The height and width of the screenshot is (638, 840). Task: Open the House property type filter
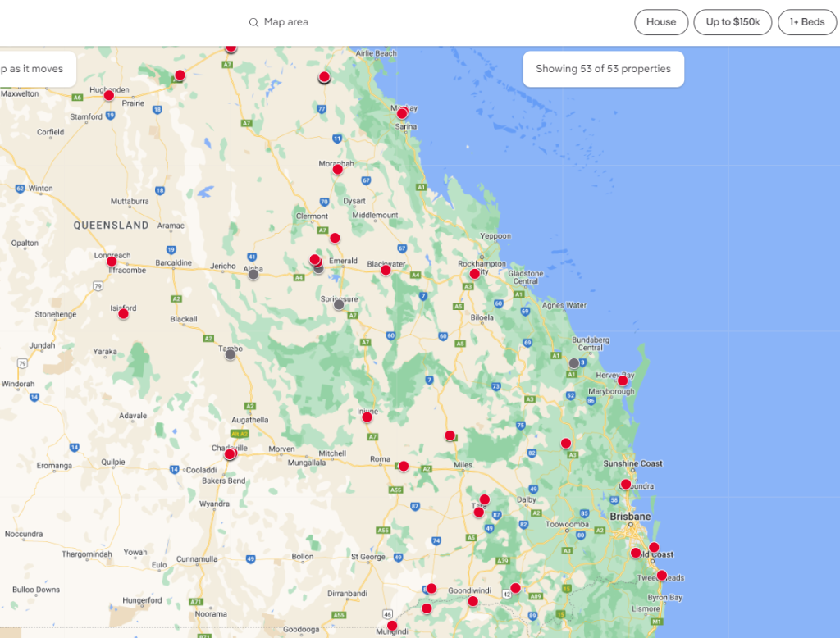click(x=660, y=22)
